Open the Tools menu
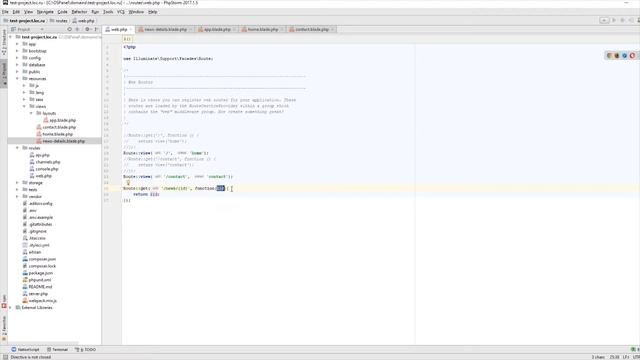Screen dimensions: 640x360 (x=108, y=12)
